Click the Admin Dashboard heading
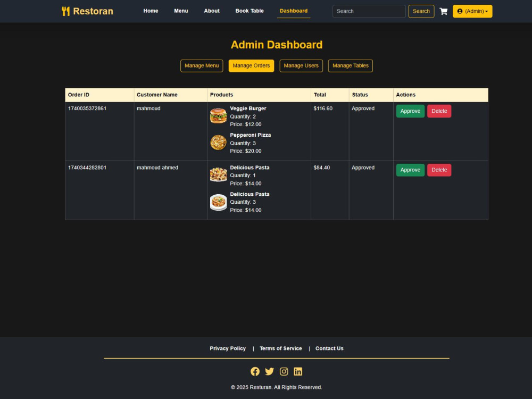Image resolution: width=532 pixels, height=399 pixels. point(277,45)
